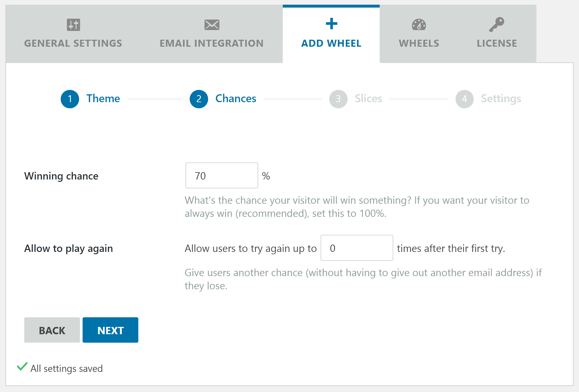579x392 pixels.
Task: Focus the Winning chance percentage field
Action: click(x=222, y=176)
